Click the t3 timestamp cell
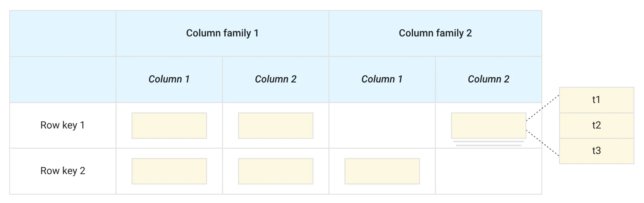This screenshot has width=644, height=203. click(x=596, y=151)
